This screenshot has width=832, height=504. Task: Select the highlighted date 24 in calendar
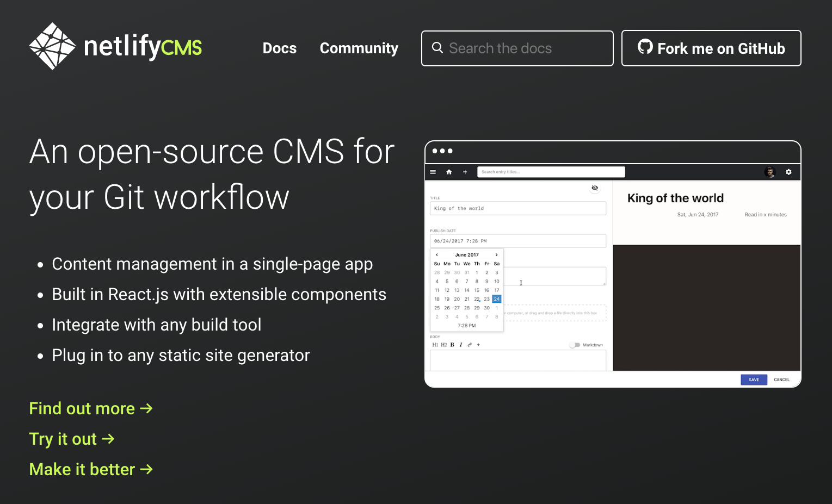tap(497, 299)
